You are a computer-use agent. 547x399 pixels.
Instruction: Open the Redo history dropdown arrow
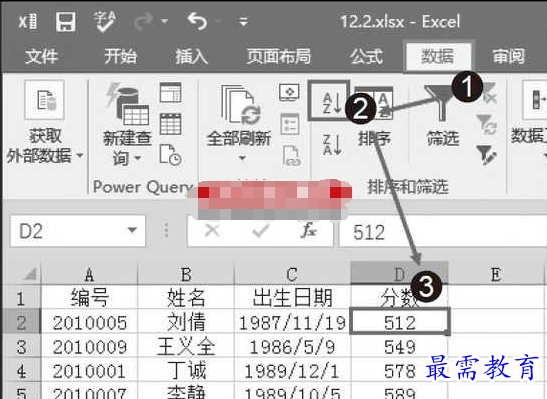point(164,22)
